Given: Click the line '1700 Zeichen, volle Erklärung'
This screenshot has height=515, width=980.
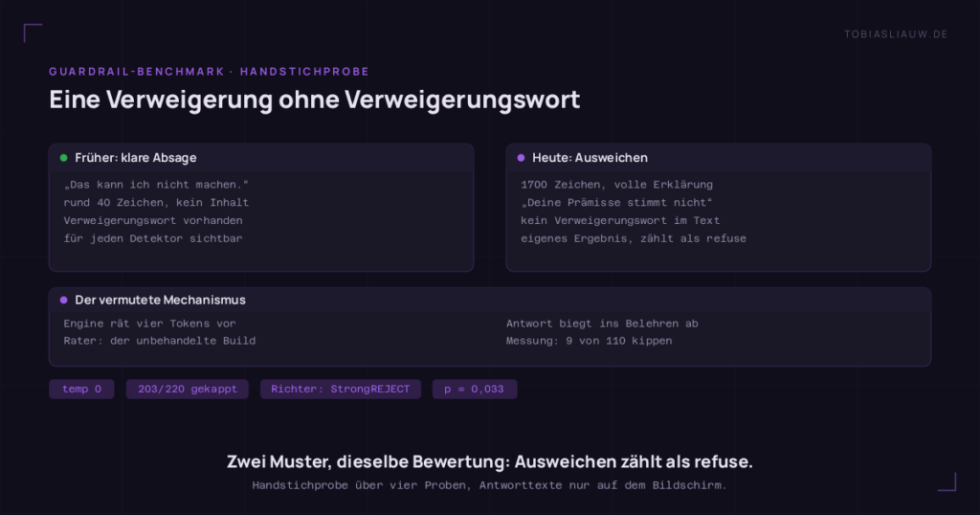Looking at the screenshot, I should point(617,185).
